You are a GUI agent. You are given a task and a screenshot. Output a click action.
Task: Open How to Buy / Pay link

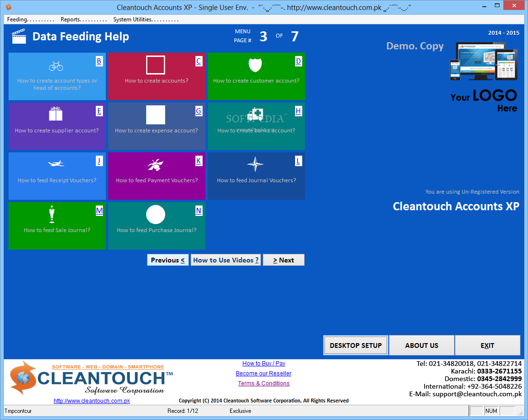[264, 364]
